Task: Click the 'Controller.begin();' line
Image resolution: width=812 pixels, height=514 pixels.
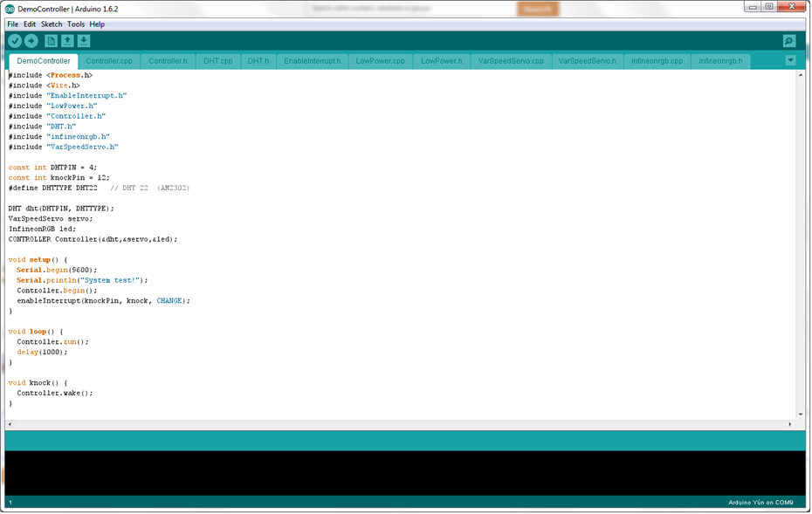Action: click(x=57, y=291)
